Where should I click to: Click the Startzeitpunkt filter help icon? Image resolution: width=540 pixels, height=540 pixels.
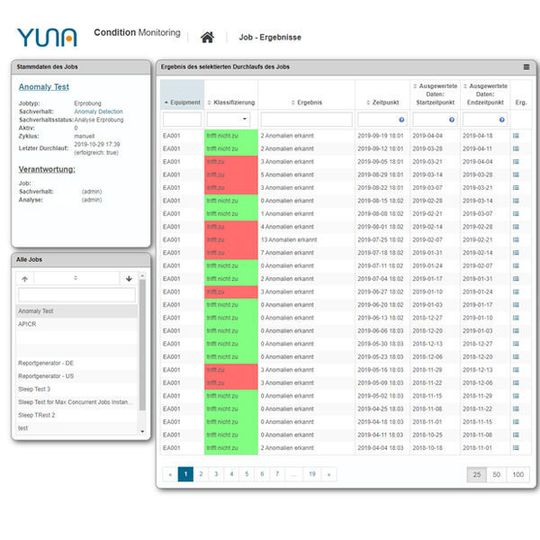pyautogui.click(x=452, y=120)
